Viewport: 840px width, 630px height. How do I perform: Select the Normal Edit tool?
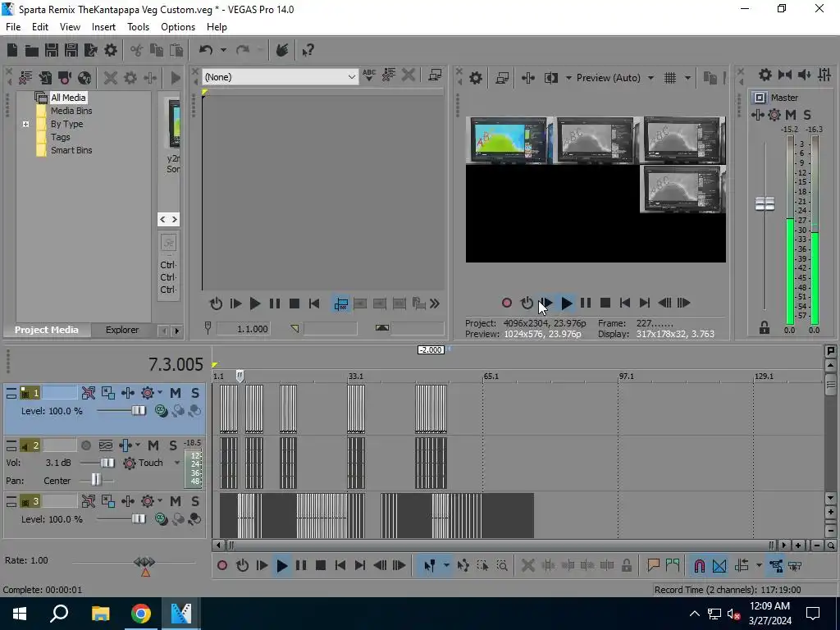[429, 565]
